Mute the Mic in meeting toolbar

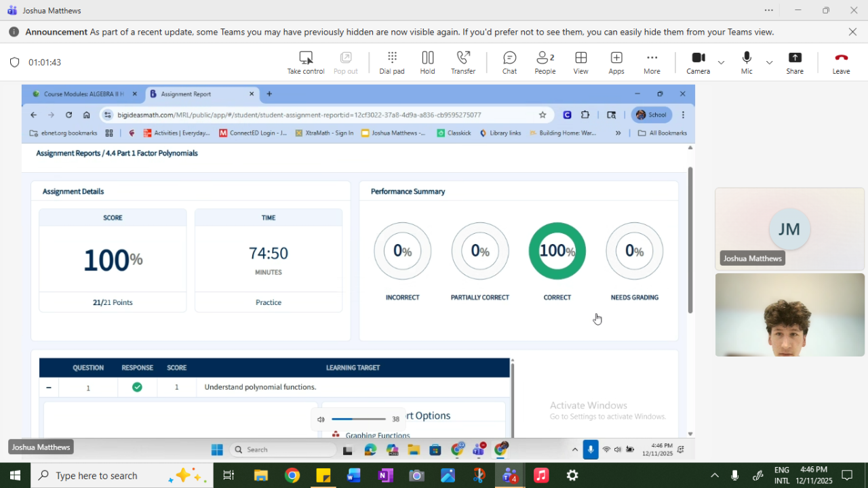coord(747,62)
